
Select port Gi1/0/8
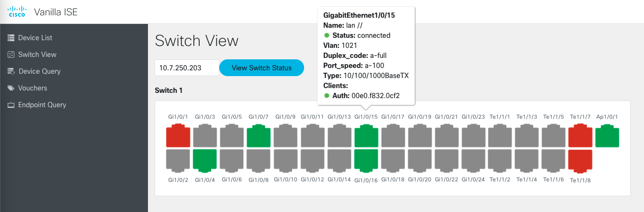pyautogui.click(x=259, y=161)
